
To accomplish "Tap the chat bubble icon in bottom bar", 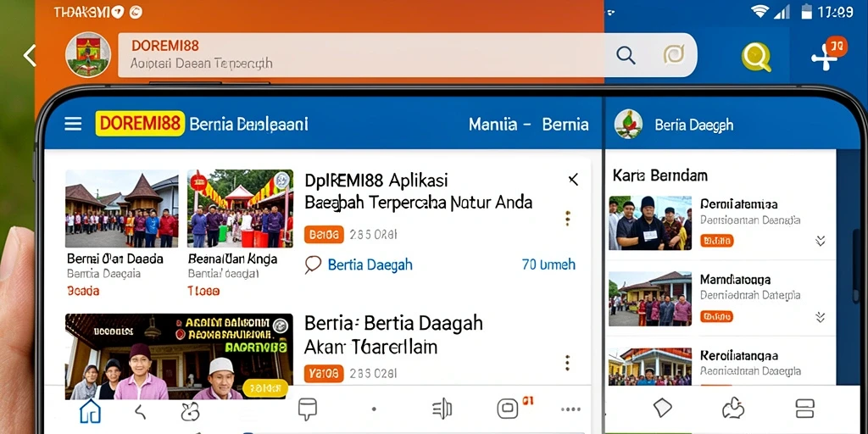I will [x=307, y=409].
